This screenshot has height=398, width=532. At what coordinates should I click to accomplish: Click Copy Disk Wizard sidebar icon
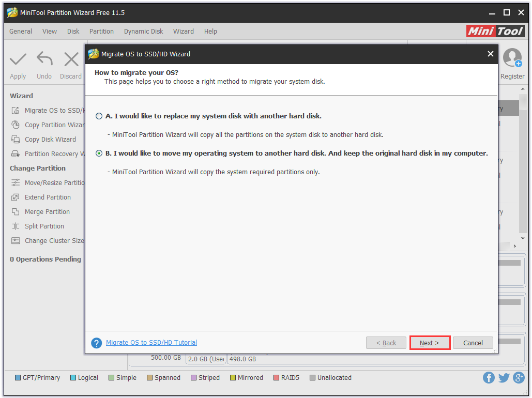click(16, 139)
